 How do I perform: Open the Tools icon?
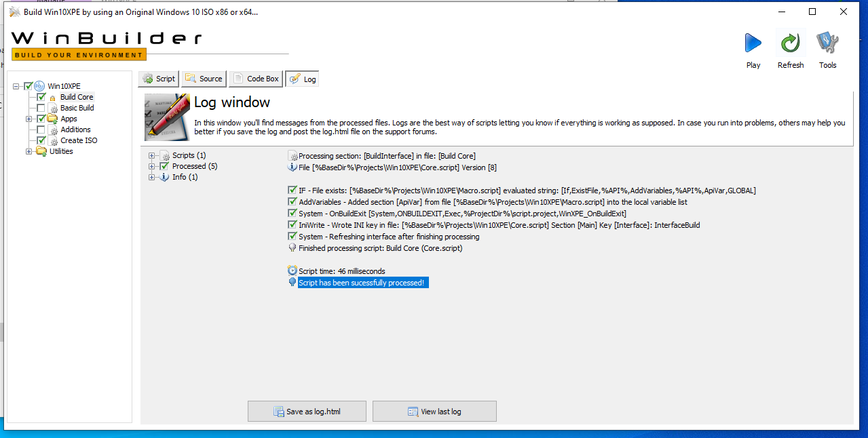pyautogui.click(x=827, y=43)
